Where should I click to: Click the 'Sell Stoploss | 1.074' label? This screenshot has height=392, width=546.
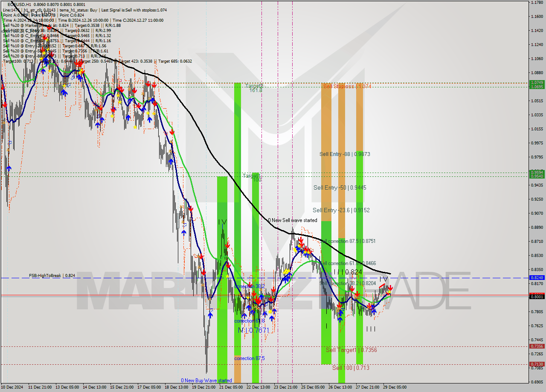(x=347, y=86)
